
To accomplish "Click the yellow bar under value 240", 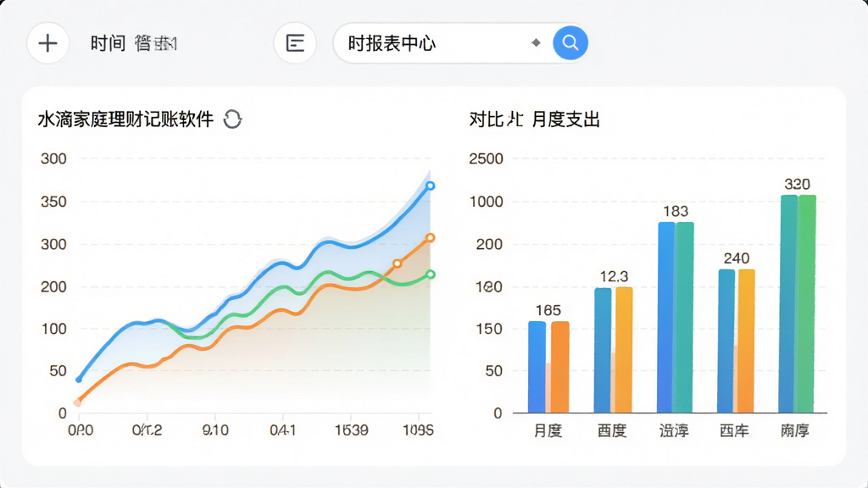I will [746, 341].
